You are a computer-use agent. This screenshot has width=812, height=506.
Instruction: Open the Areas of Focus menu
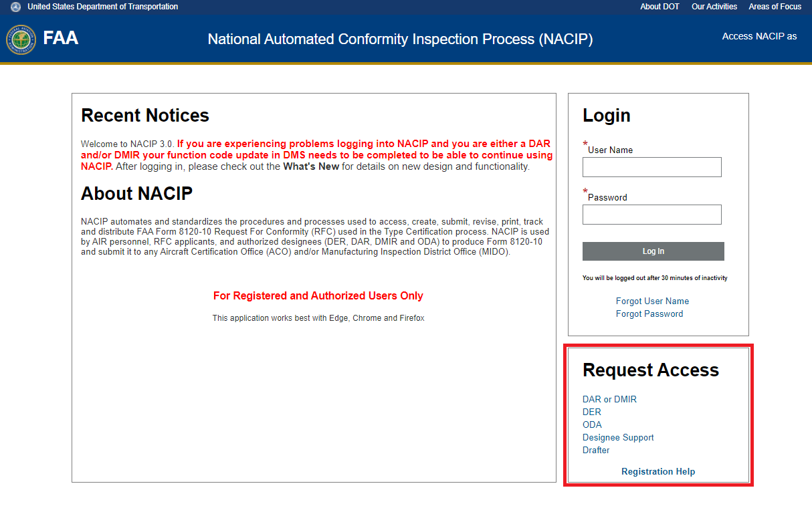775,7
